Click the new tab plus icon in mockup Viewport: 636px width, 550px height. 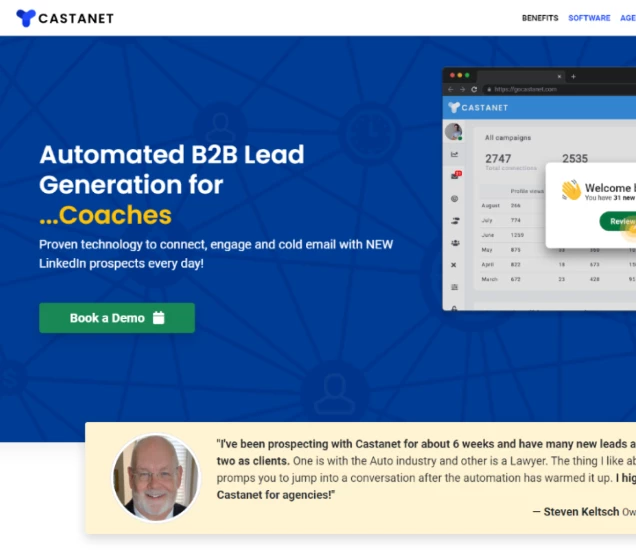pos(573,76)
